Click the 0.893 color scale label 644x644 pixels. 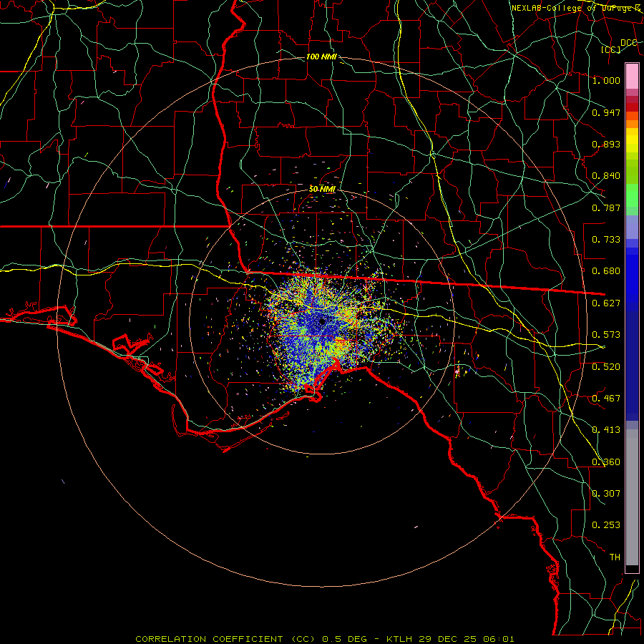click(606, 144)
